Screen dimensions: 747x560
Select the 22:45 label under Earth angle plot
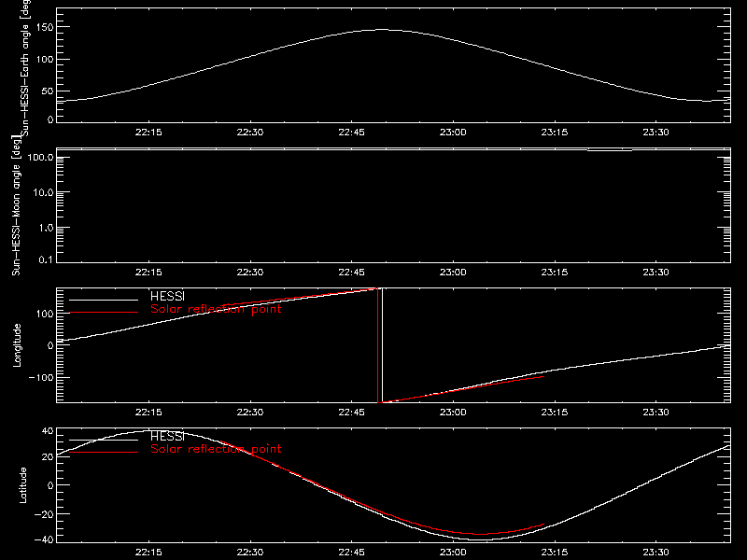352,132
